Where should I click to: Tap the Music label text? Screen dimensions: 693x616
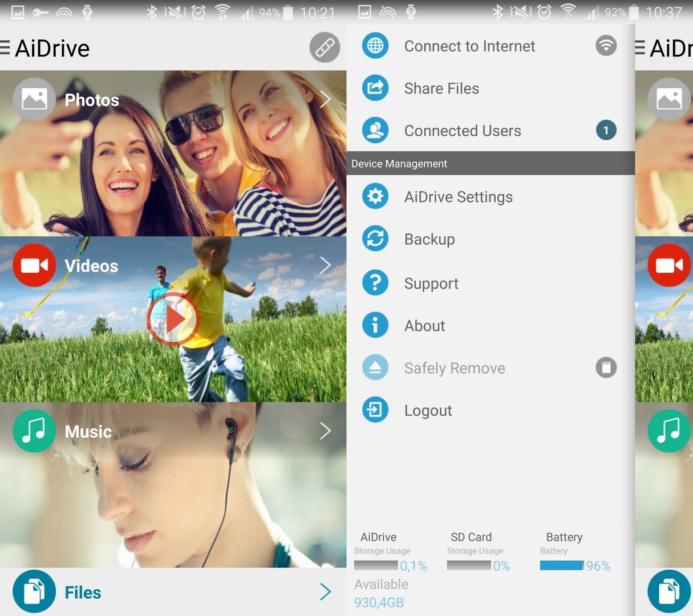[88, 432]
